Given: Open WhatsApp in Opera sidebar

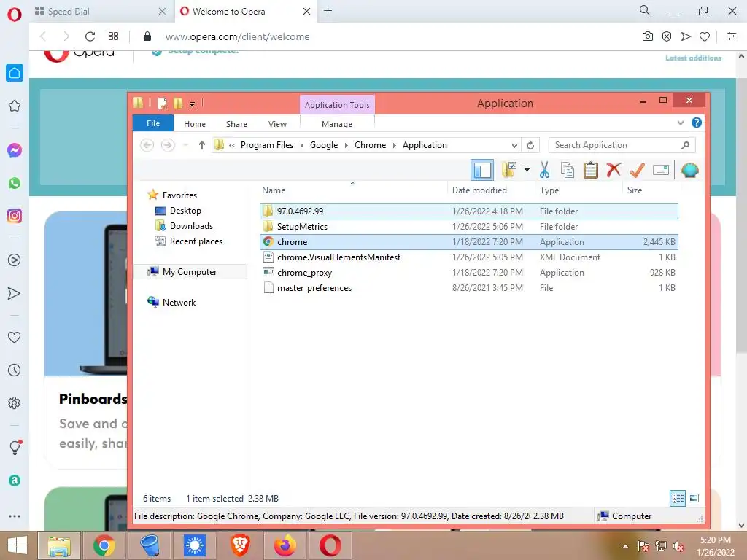Looking at the screenshot, I should pos(15,183).
